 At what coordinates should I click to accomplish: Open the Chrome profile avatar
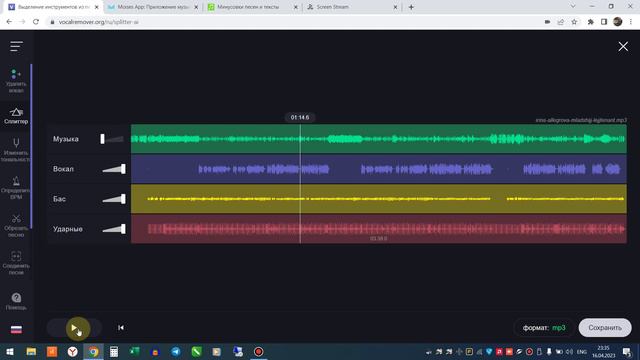(618, 22)
